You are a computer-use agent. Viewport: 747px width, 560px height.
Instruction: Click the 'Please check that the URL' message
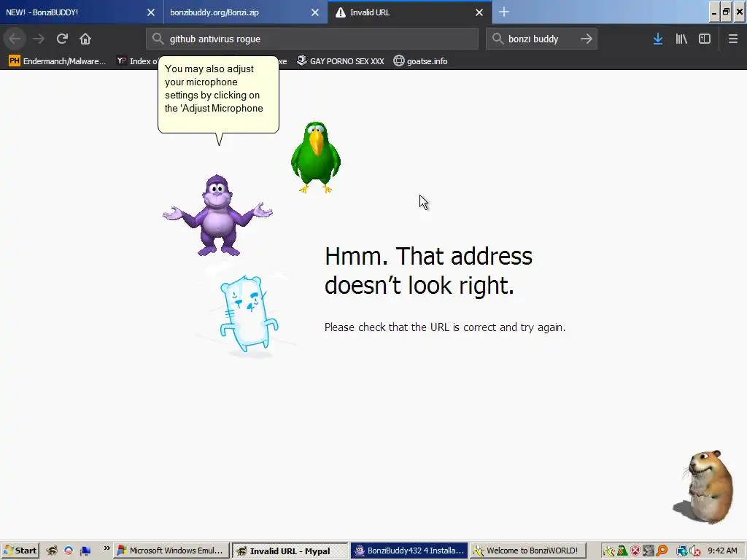tap(444, 327)
